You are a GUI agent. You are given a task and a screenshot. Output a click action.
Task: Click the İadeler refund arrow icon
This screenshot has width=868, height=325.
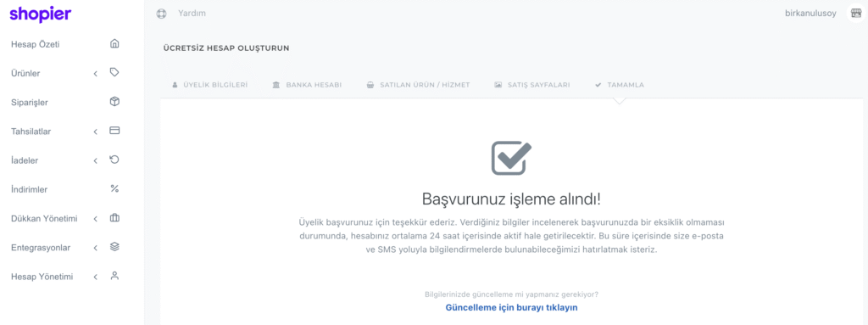(x=114, y=160)
